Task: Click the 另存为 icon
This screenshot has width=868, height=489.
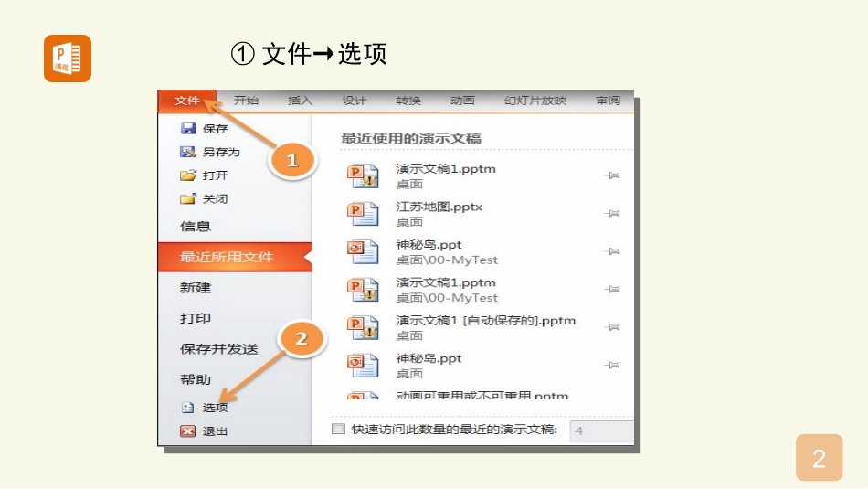Action: click(188, 152)
